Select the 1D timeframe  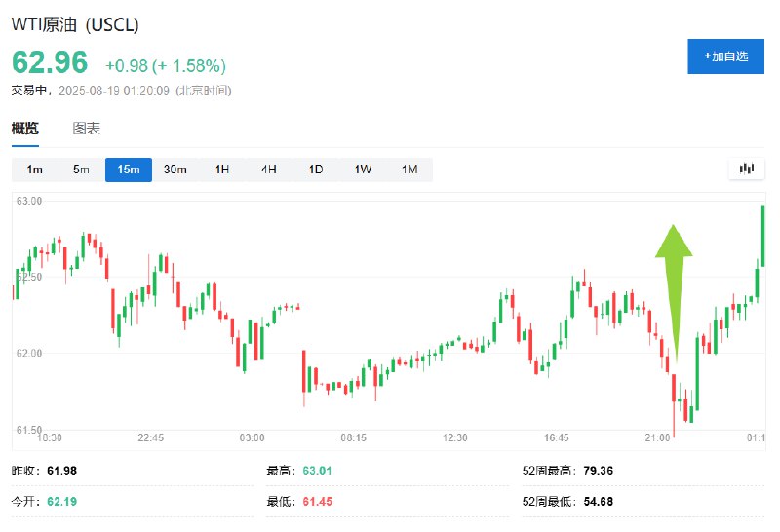316,170
